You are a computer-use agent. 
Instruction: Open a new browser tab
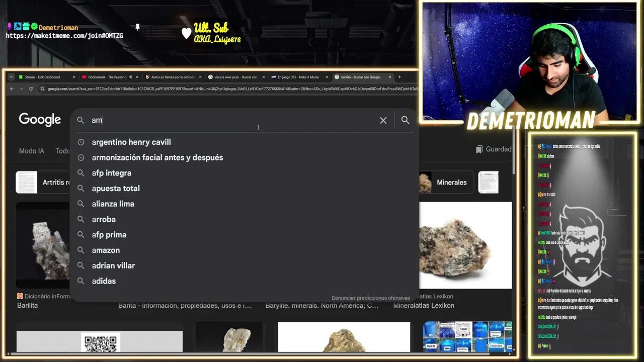(399, 77)
